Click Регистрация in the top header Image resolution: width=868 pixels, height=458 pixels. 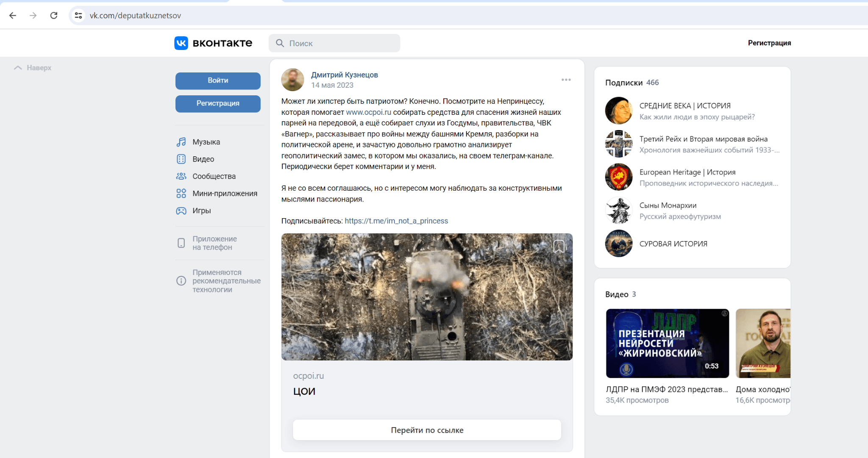pos(769,43)
